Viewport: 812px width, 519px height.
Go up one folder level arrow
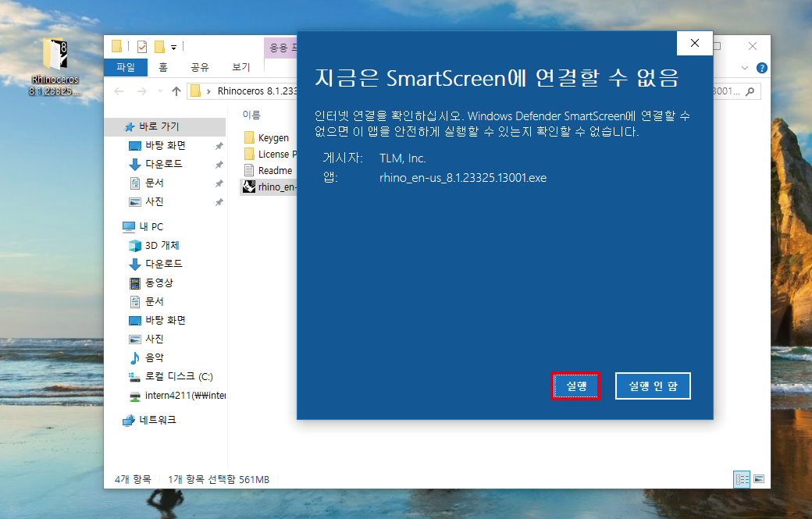pyautogui.click(x=176, y=91)
